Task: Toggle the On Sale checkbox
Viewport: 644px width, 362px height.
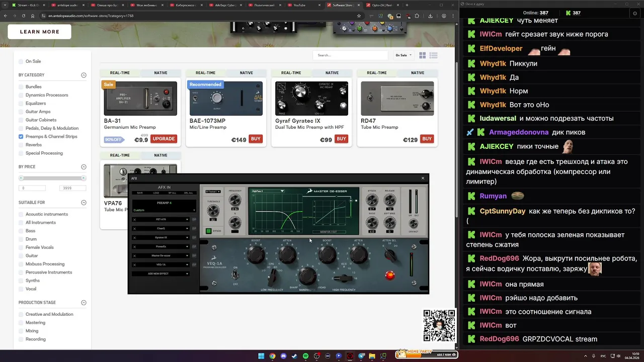Action: click(21, 61)
